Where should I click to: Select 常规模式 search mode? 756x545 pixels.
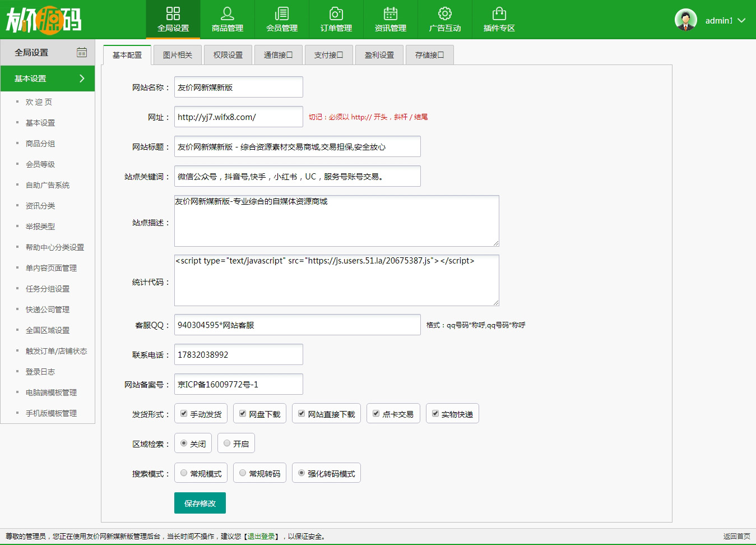(184, 473)
